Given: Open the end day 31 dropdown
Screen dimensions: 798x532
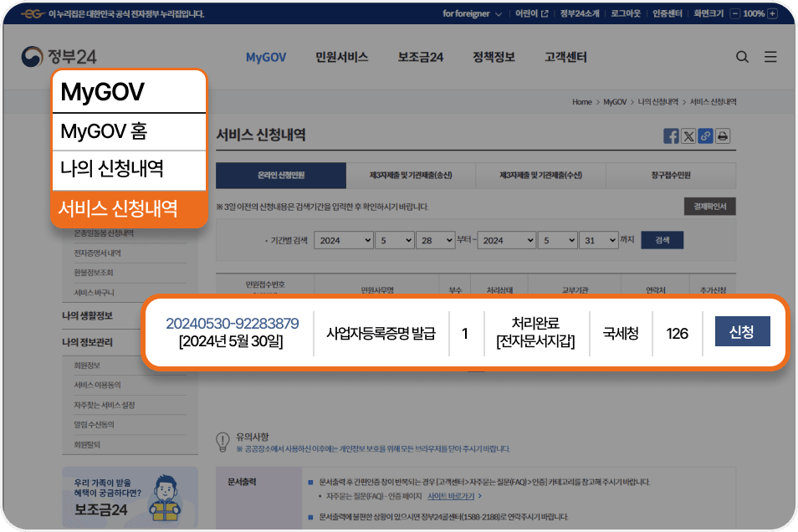Looking at the screenshot, I should click(x=600, y=240).
